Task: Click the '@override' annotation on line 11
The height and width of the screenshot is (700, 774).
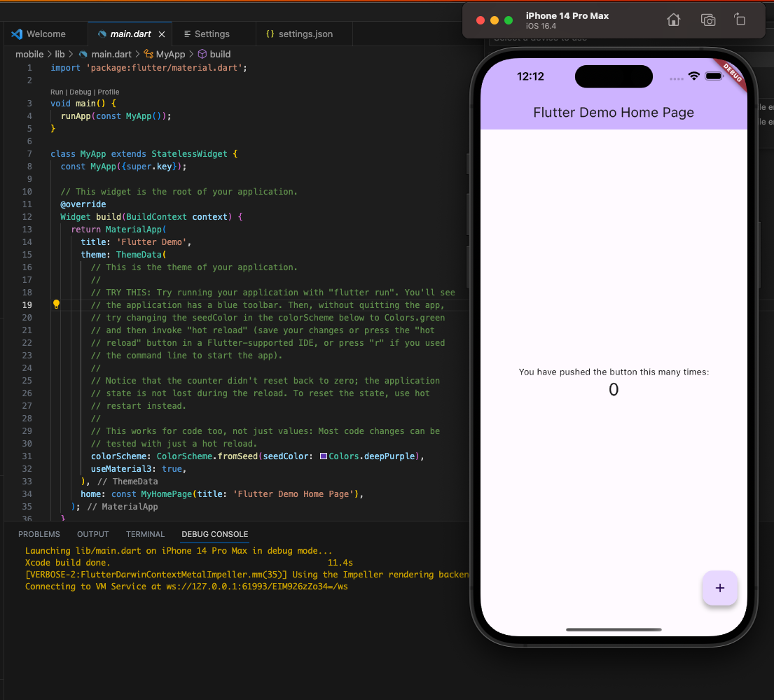Action: (x=83, y=204)
